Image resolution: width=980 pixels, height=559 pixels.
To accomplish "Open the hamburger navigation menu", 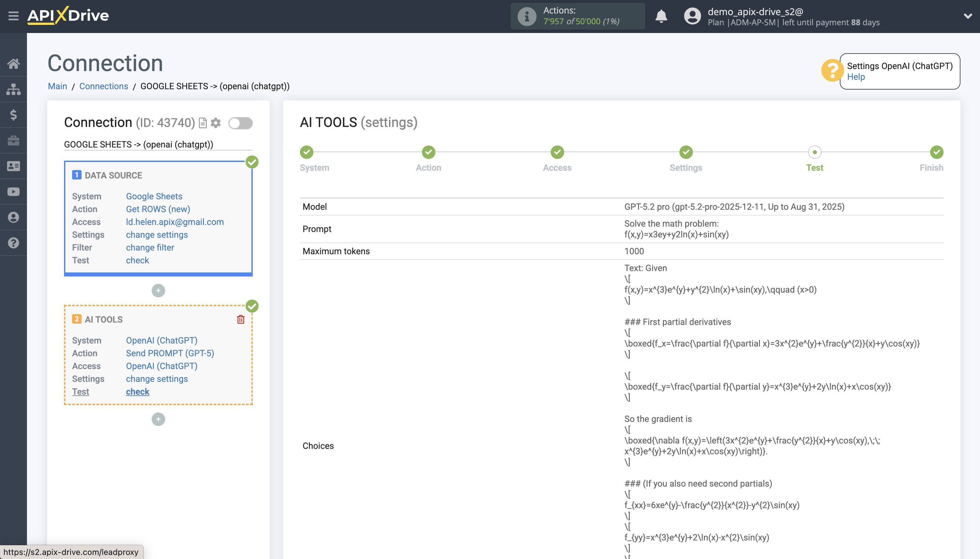I will point(14,16).
